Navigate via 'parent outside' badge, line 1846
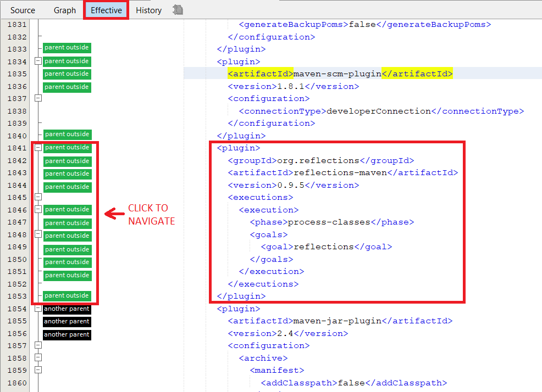This screenshot has width=542, height=392. point(67,210)
